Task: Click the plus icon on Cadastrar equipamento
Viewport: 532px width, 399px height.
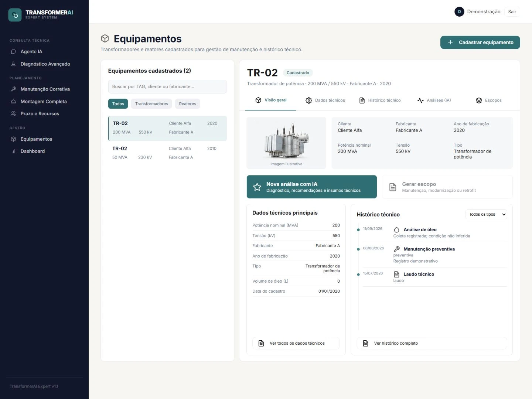Action: (450, 42)
